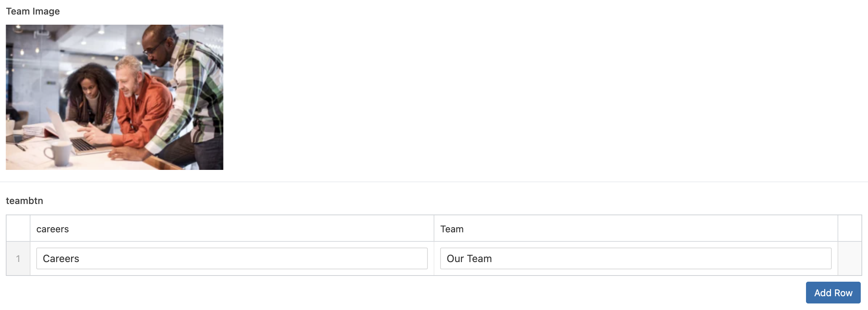The image size is (868, 310).
Task: Click the white coffee mug in the photo
Action: (x=59, y=153)
